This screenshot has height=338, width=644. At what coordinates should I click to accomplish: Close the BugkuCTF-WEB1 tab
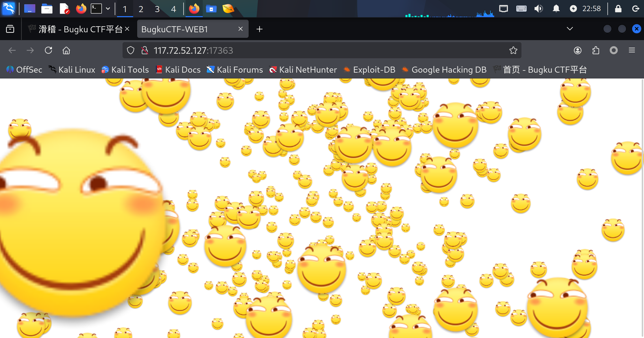click(241, 29)
